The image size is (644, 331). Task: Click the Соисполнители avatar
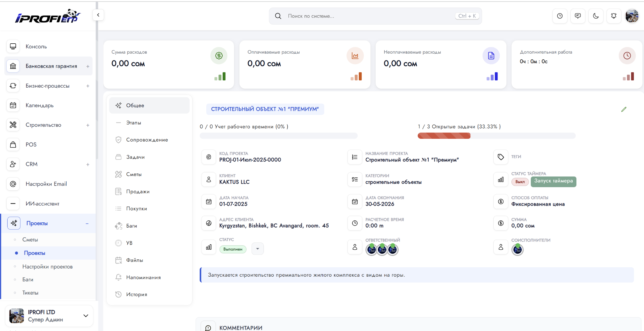tap(518, 250)
